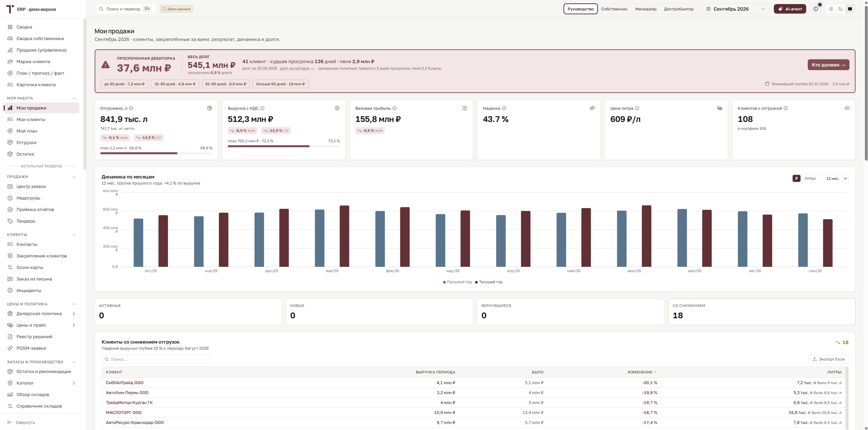Click info icon beside Цена литра
Image resolution: width=868 pixels, height=430 pixels.
(637, 108)
